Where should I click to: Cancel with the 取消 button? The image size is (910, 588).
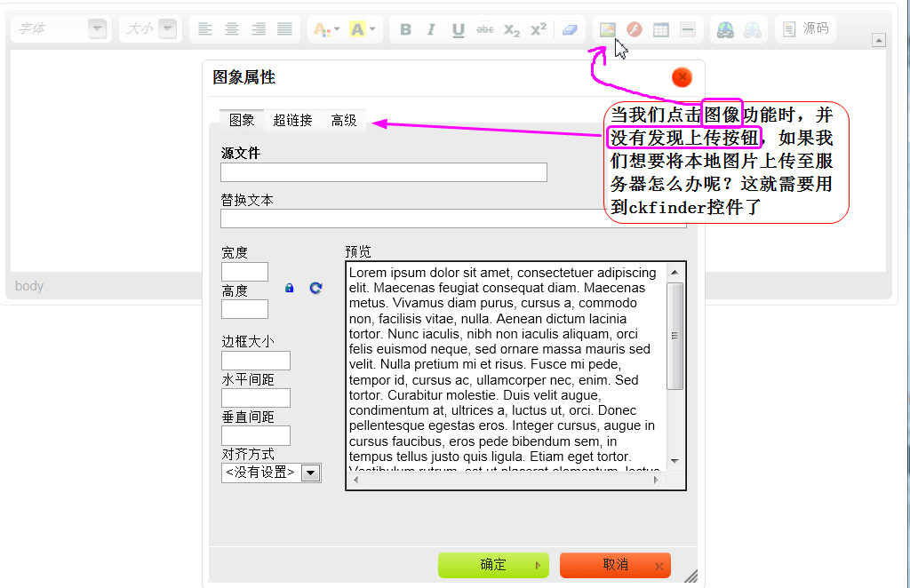click(x=615, y=565)
